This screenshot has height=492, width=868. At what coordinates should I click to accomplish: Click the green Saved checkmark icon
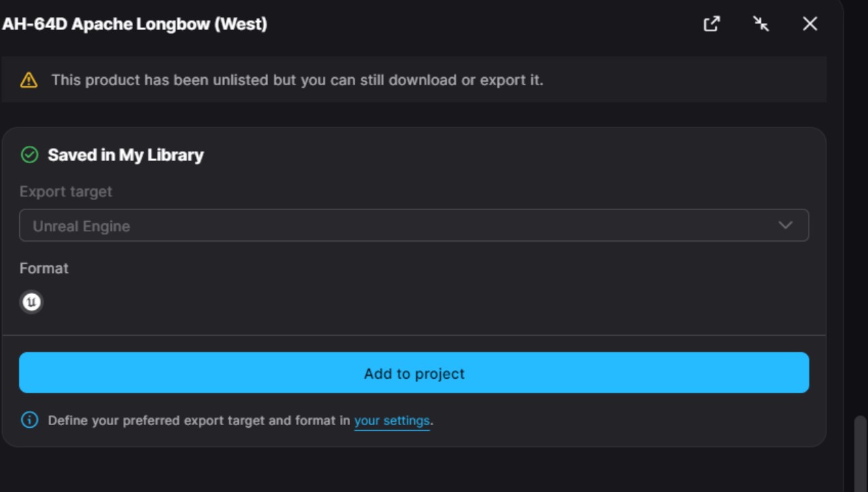pos(29,155)
